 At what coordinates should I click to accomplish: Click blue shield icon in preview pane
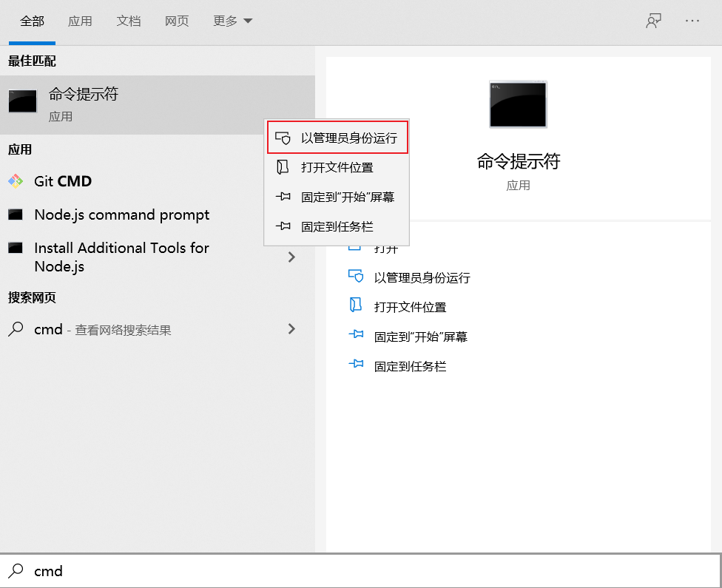pyautogui.click(x=356, y=276)
